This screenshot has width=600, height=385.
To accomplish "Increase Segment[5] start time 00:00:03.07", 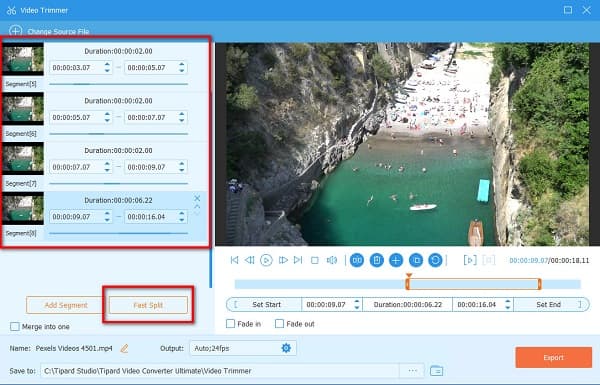I will click(x=107, y=64).
